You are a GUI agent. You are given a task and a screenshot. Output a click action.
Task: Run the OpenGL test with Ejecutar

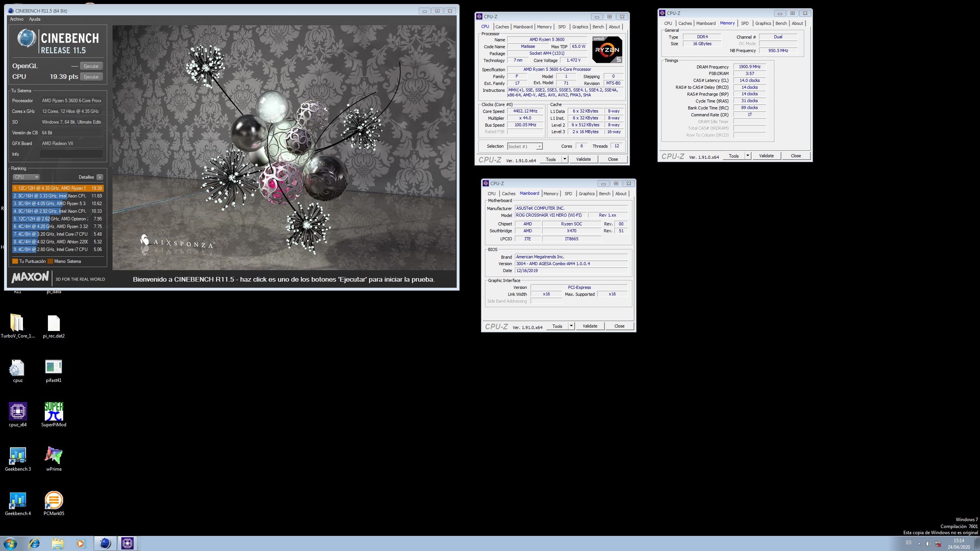91,66
